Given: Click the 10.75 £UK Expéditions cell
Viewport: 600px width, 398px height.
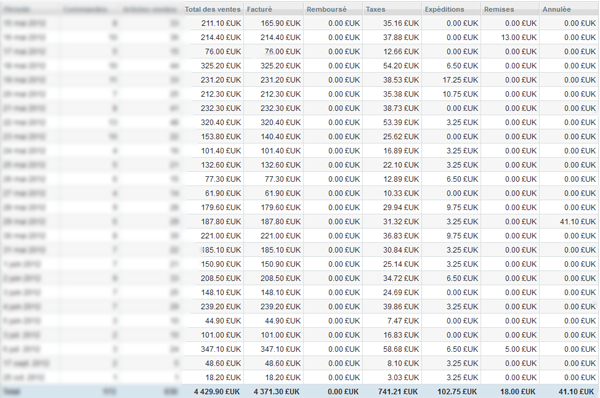Looking at the screenshot, I should pyautogui.click(x=451, y=94).
